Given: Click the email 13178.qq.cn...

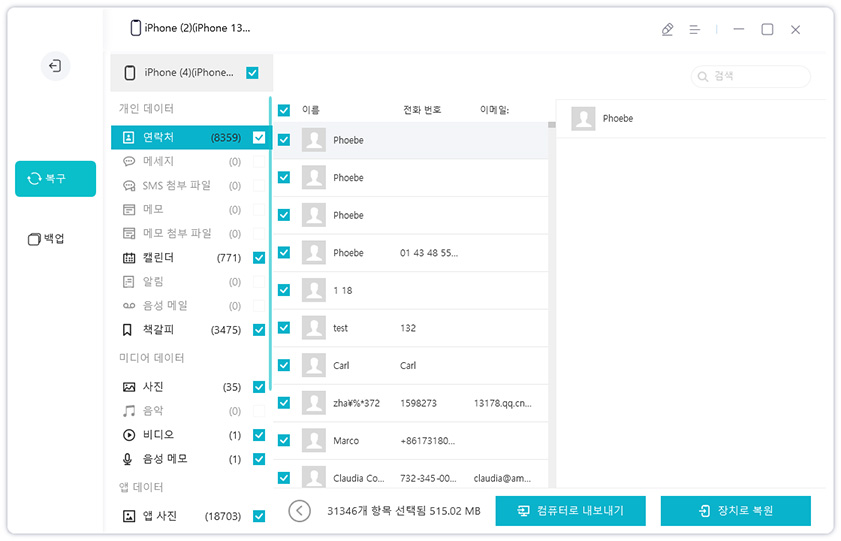Looking at the screenshot, I should click(503, 403).
